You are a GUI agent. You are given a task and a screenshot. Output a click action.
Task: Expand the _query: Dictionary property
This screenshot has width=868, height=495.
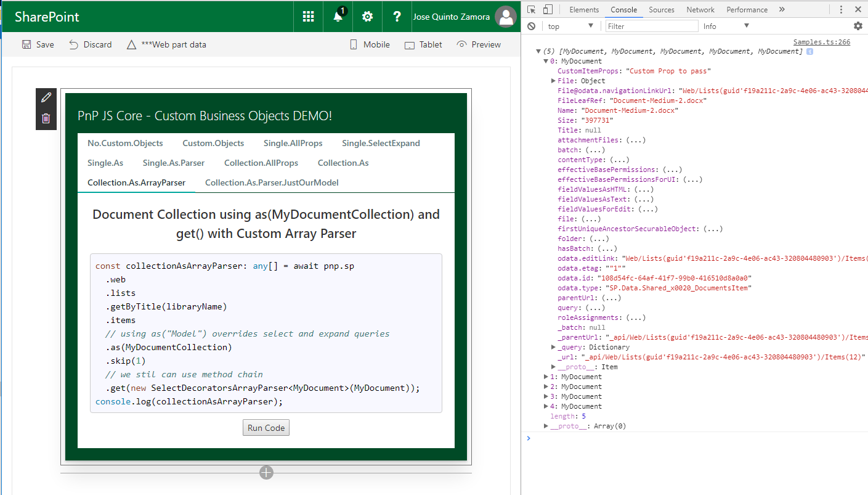[x=553, y=347]
